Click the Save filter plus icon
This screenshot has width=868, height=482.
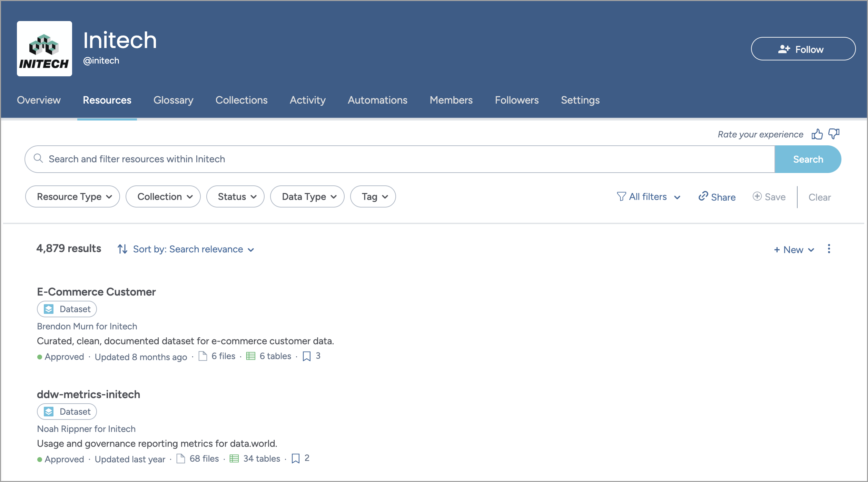(x=757, y=196)
